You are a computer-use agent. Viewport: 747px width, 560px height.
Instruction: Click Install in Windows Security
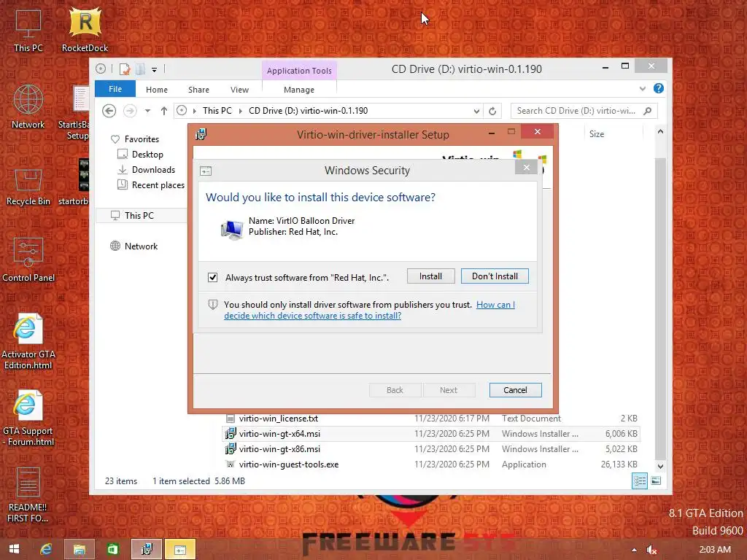click(x=430, y=276)
